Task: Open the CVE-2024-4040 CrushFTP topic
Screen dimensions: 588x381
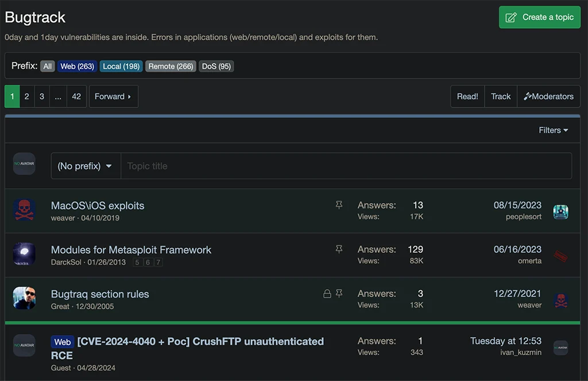Action: pos(200,348)
